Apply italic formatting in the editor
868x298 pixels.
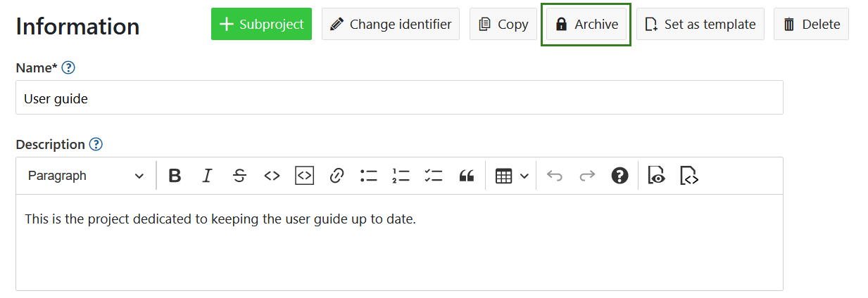click(207, 176)
